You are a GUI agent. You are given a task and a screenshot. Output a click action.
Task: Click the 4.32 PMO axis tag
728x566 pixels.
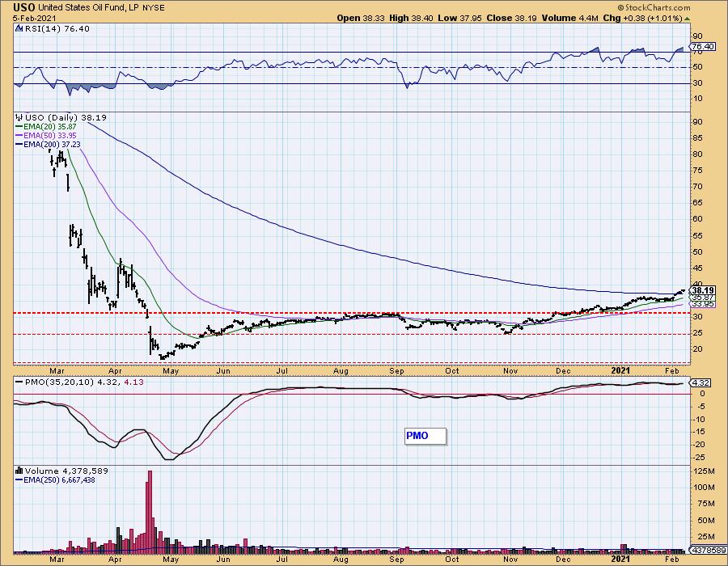coord(699,383)
